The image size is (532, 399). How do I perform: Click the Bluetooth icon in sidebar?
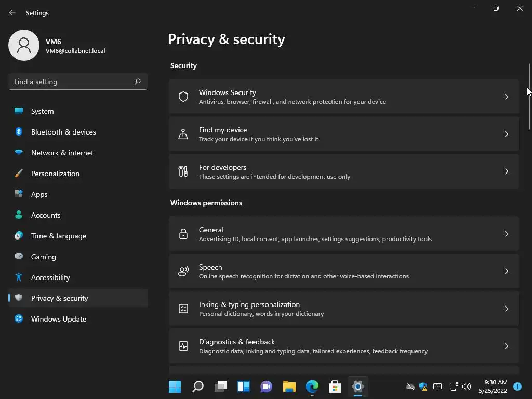pyautogui.click(x=19, y=131)
